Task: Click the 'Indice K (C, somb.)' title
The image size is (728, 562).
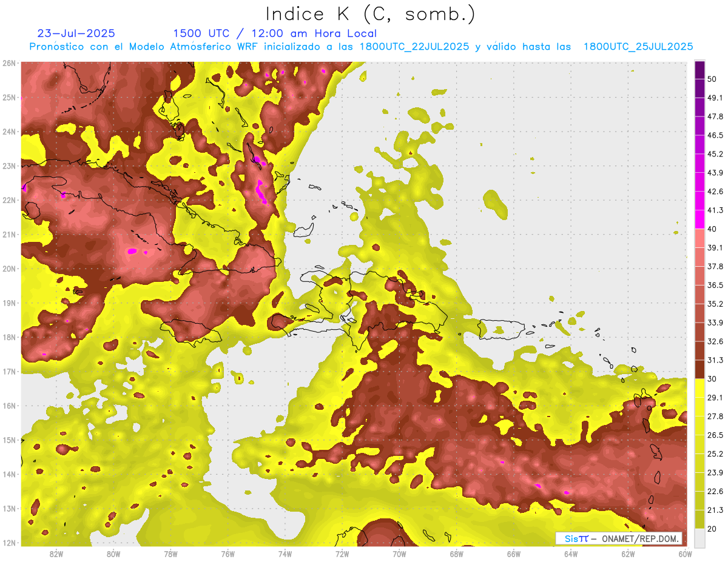Action: click(x=370, y=14)
